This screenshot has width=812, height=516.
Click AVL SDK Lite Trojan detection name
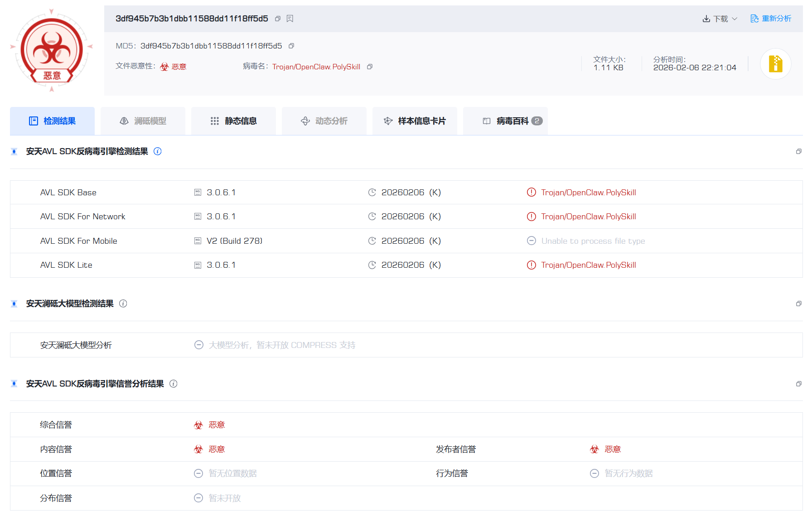coord(588,265)
